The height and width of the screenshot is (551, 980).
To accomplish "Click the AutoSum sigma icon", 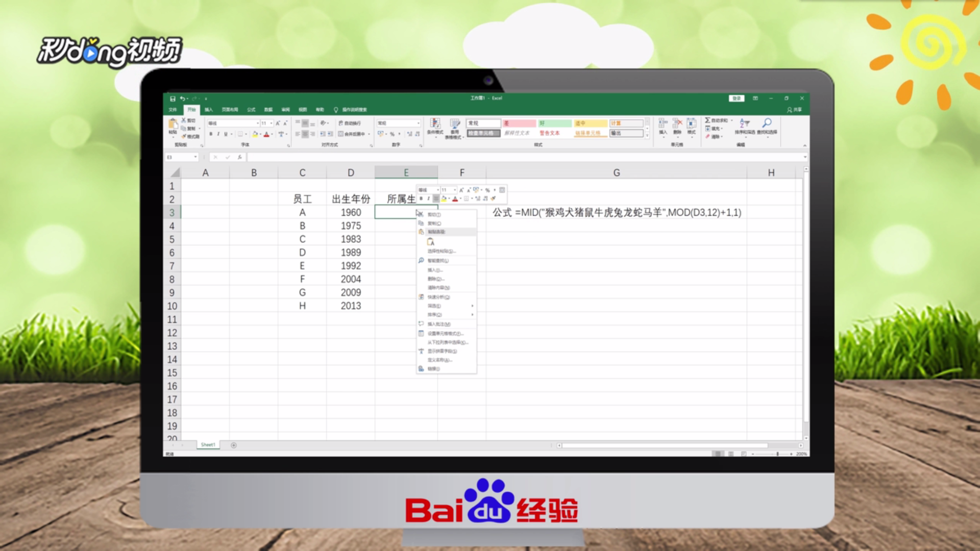I will 708,120.
